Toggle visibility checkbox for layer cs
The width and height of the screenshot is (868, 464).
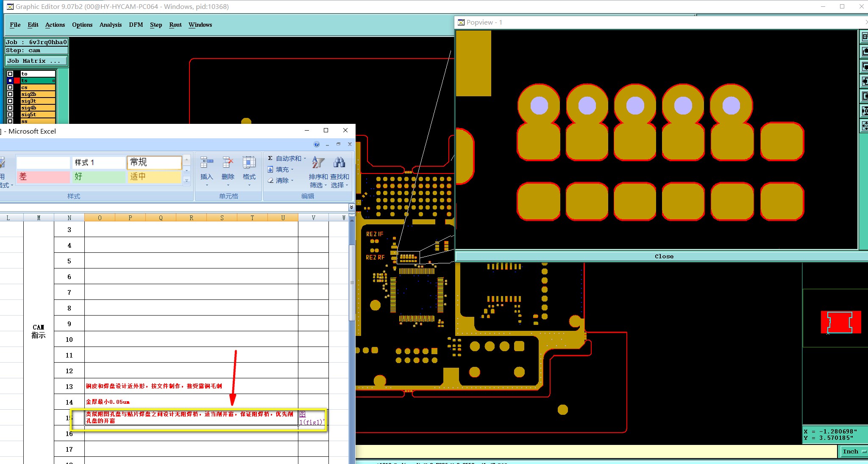[x=10, y=87]
